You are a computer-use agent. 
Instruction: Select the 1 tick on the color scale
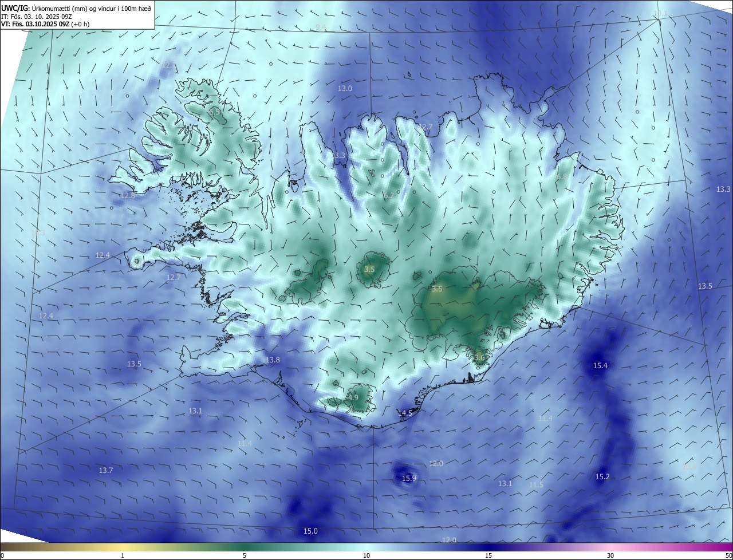(x=123, y=555)
